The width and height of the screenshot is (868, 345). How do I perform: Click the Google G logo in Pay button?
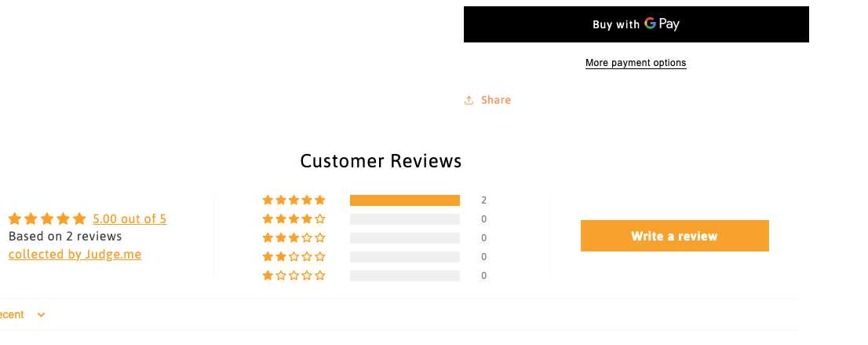click(650, 24)
